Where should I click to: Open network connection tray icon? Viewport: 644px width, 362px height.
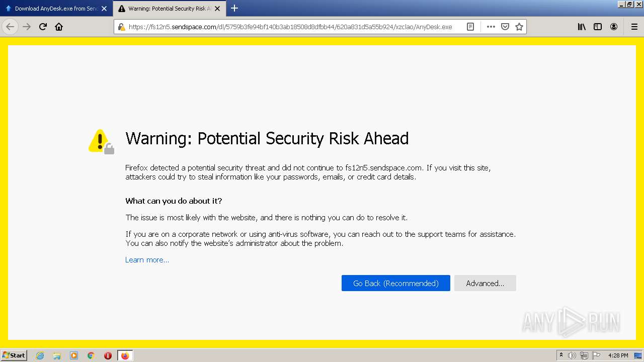[584, 355]
